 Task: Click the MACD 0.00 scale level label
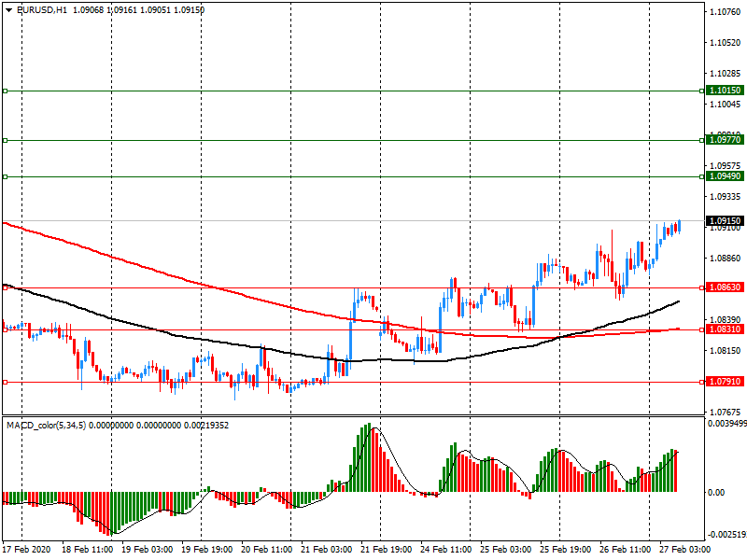716,493
